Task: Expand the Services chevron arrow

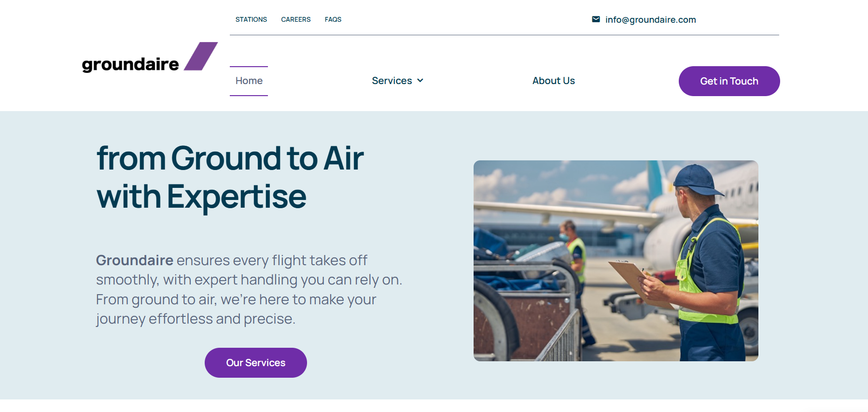Action: (420, 81)
